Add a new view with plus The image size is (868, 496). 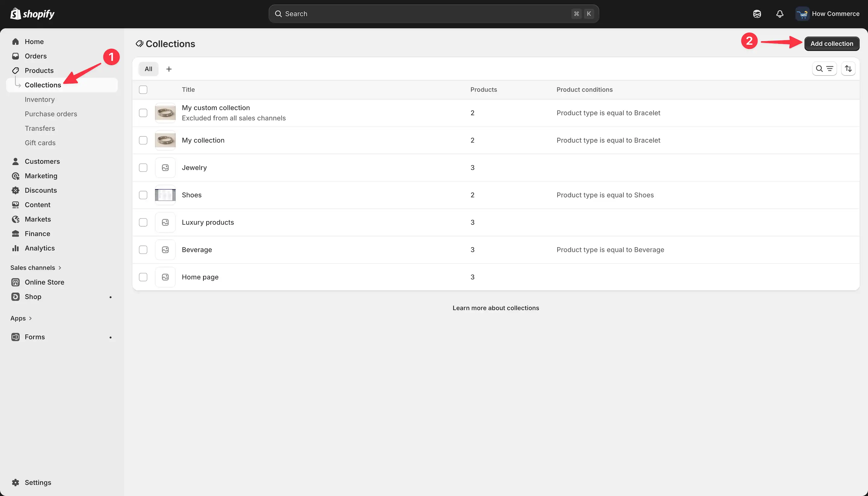tap(169, 69)
